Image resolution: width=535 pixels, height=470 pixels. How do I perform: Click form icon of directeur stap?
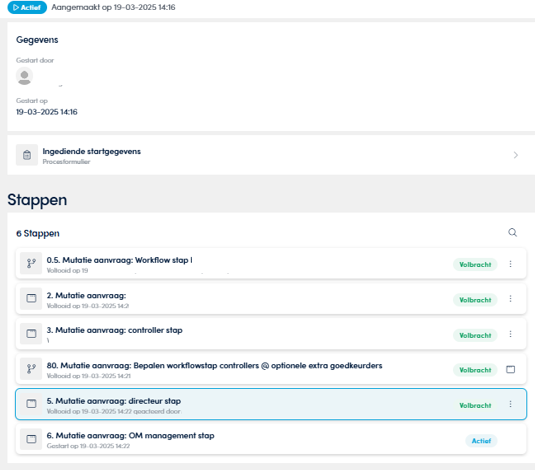click(x=31, y=404)
